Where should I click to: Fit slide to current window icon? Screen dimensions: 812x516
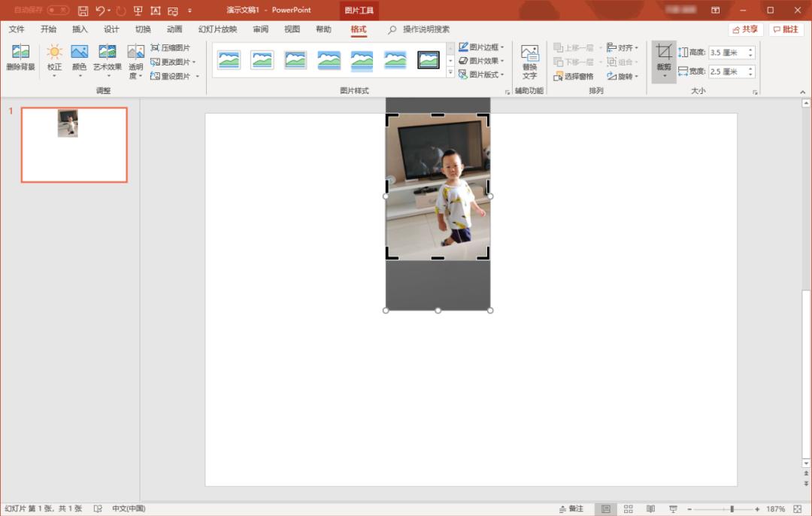(798, 509)
